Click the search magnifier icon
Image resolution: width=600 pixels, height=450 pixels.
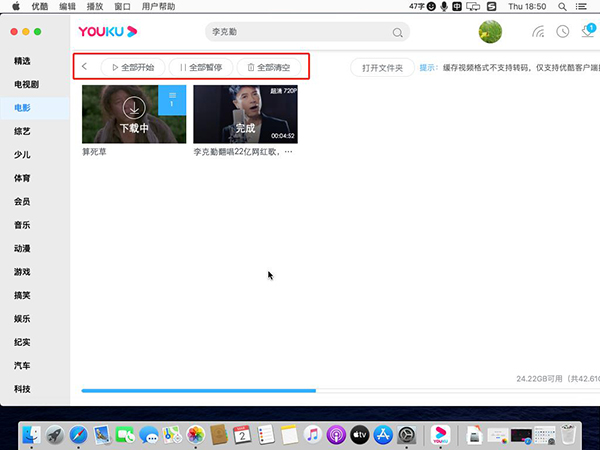(x=397, y=32)
